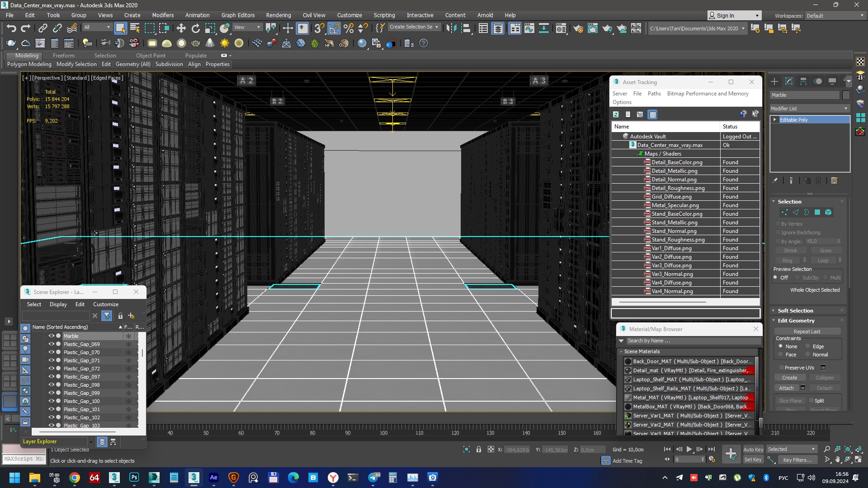The width and height of the screenshot is (868, 488).
Task: Select the Face constraint radio button
Action: pos(781,355)
